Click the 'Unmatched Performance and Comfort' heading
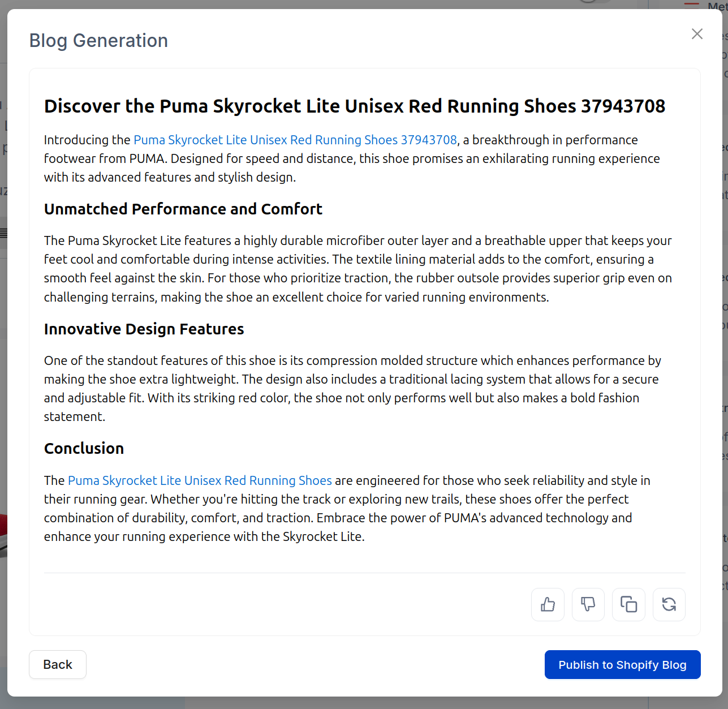 click(x=183, y=209)
